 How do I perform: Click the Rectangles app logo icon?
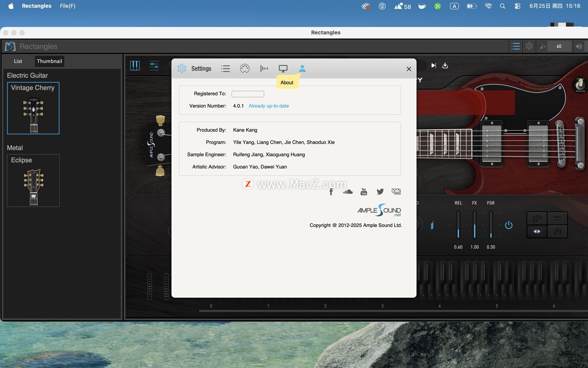coord(10,46)
